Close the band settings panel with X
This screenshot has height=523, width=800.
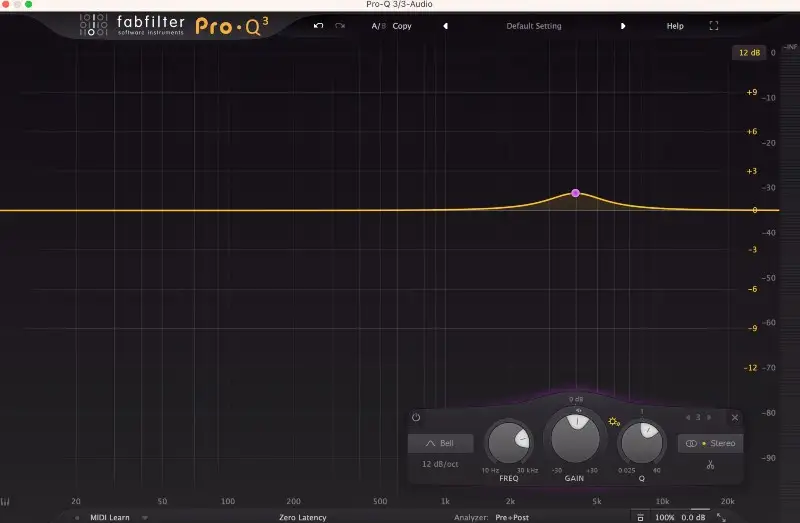[x=735, y=417]
